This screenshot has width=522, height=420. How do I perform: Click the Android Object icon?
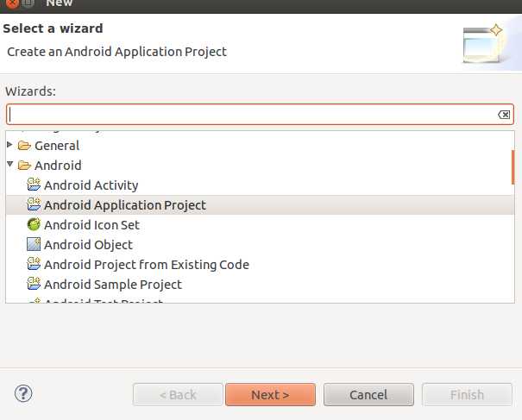pyautogui.click(x=34, y=244)
